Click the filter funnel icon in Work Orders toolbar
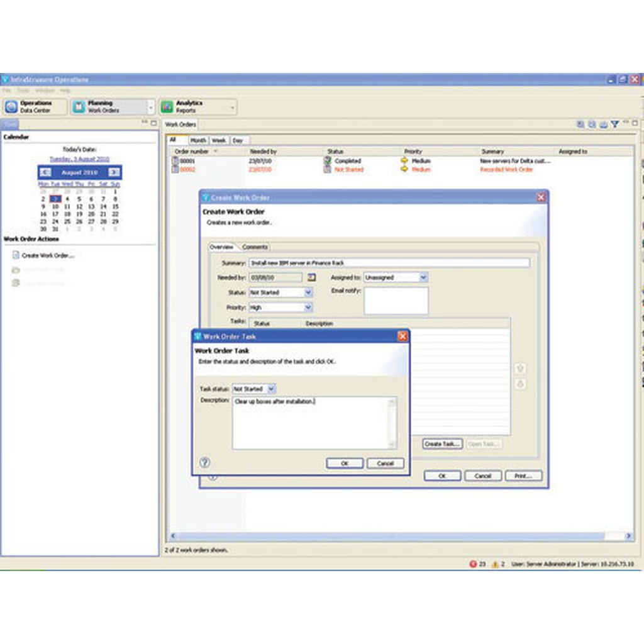The height and width of the screenshot is (644, 644). pos(614,125)
